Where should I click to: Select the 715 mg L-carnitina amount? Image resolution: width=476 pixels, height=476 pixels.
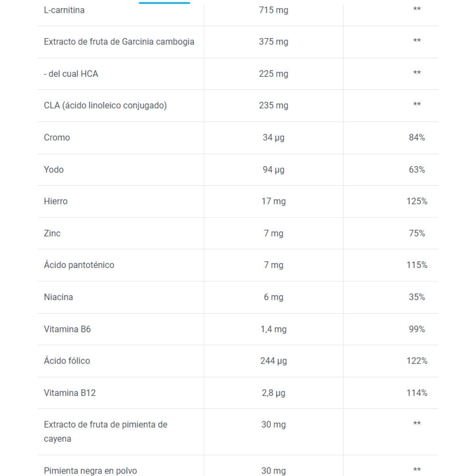pyautogui.click(x=273, y=10)
